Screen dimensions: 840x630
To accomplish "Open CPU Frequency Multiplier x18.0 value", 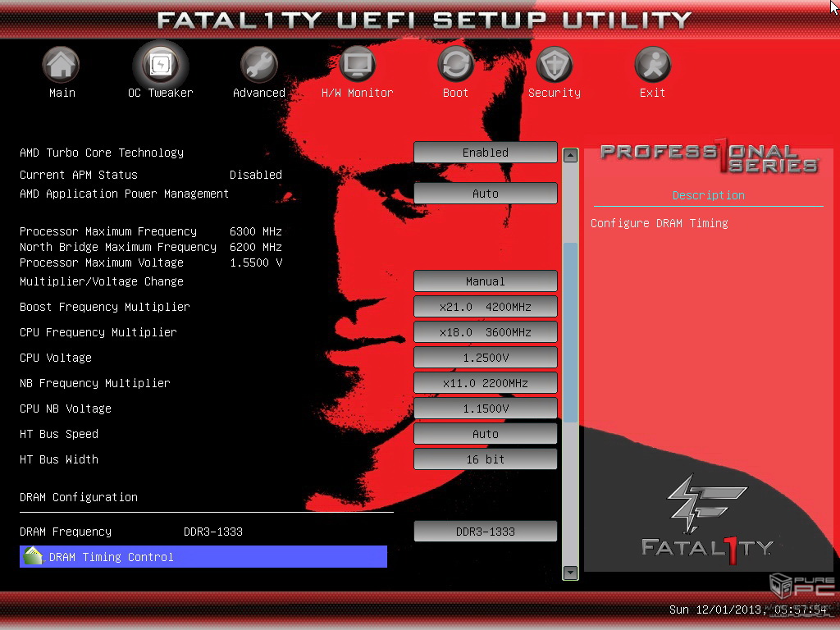I will (486, 332).
